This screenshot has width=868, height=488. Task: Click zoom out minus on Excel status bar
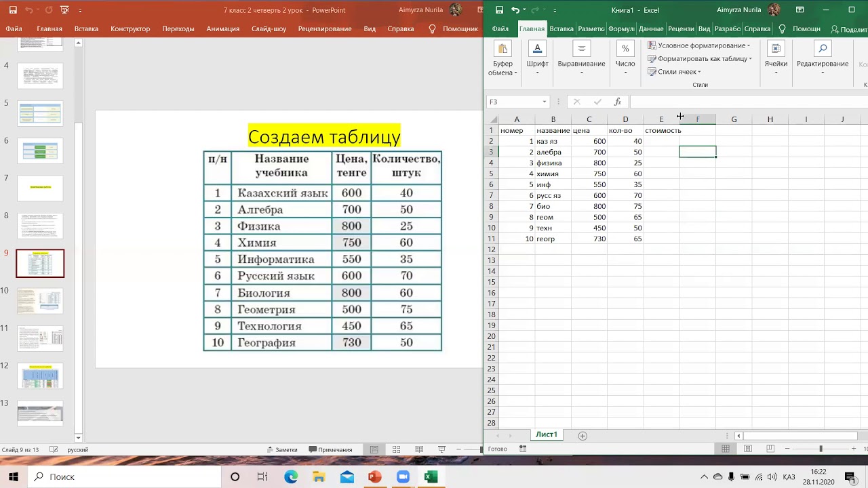tap(787, 449)
